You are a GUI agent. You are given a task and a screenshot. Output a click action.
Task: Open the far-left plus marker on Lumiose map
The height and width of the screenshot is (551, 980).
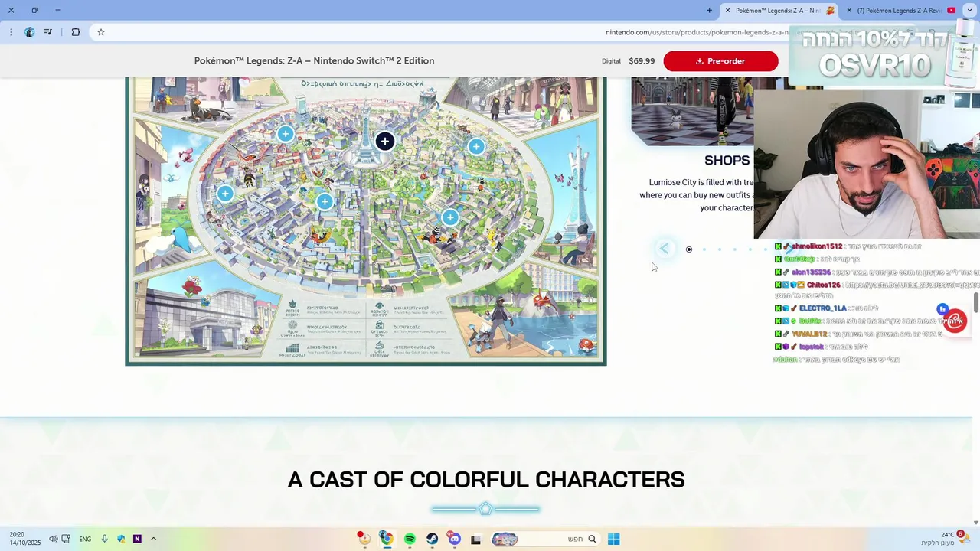(225, 194)
